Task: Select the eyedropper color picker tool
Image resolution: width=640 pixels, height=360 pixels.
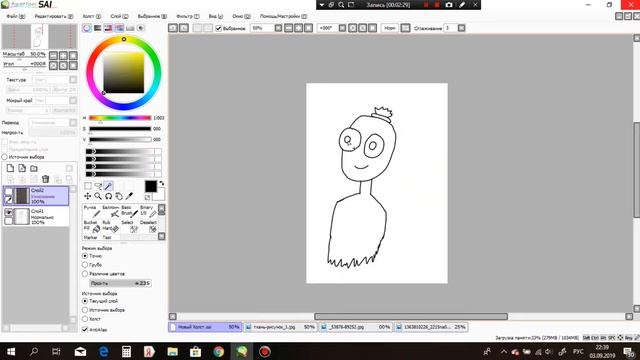Action: 129,196
